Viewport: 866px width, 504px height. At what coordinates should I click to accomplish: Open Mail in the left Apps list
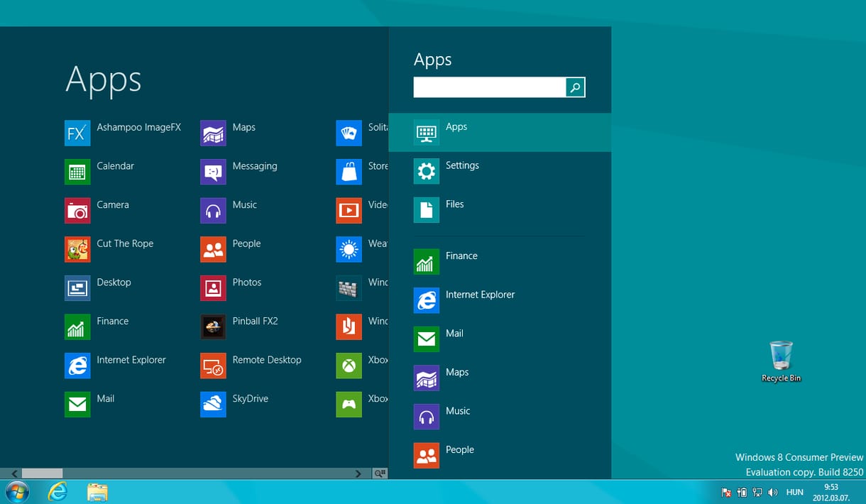coord(89,405)
